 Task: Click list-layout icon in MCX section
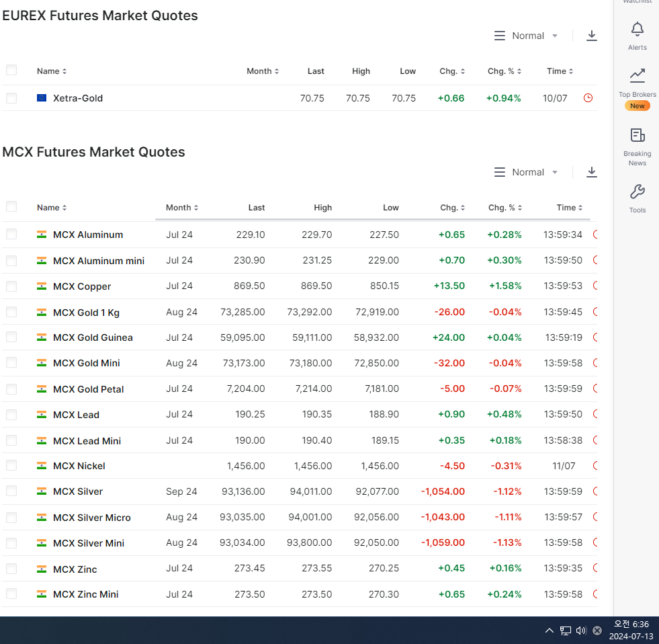point(499,173)
